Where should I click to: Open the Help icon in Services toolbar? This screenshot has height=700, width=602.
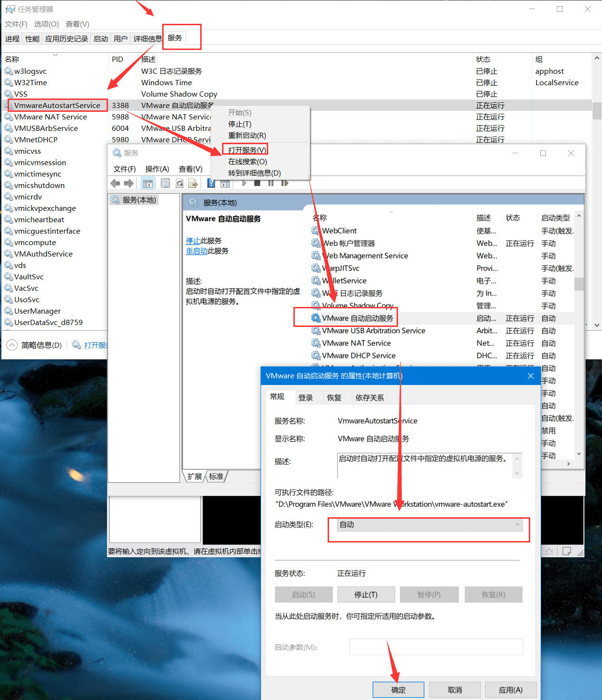(x=211, y=183)
